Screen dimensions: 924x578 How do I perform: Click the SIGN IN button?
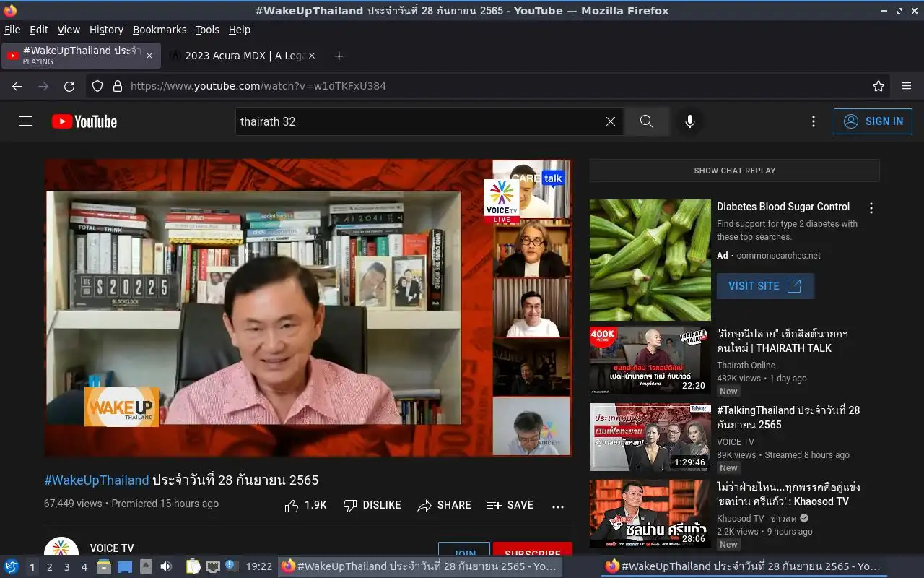point(873,121)
